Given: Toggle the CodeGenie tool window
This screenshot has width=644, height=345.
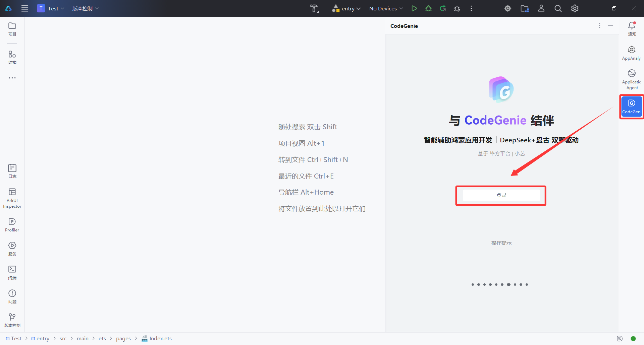Looking at the screenshot, I should [x=632, y=107].
